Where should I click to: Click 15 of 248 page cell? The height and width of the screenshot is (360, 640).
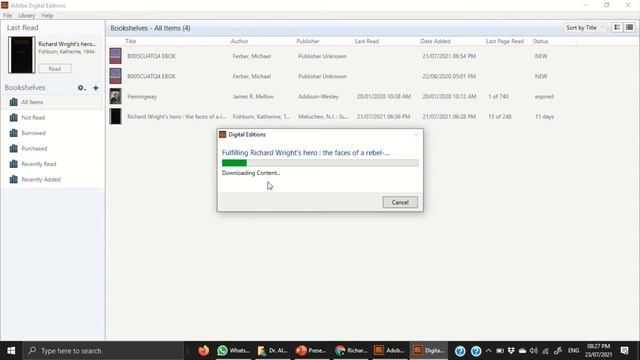(500, 117)
